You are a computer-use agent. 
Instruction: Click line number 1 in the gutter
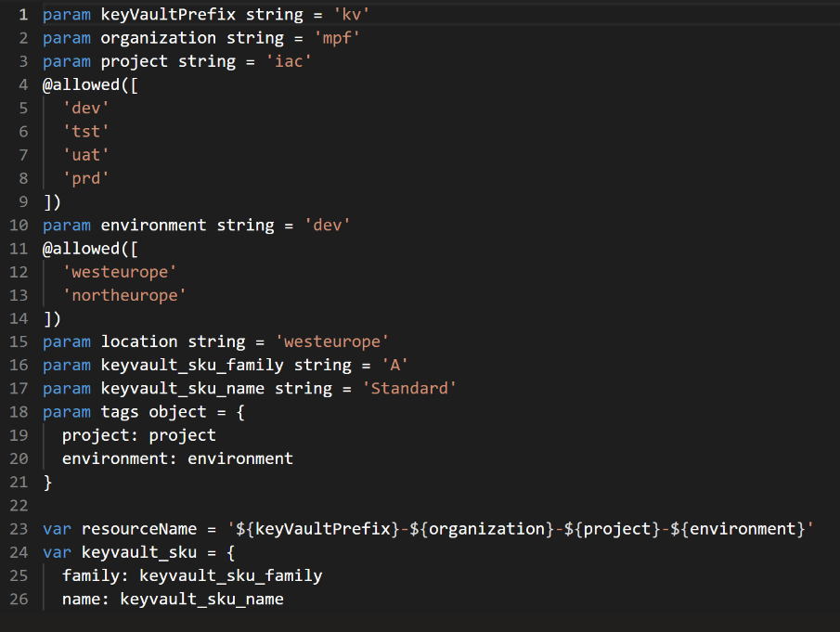[x=22, y=15]
